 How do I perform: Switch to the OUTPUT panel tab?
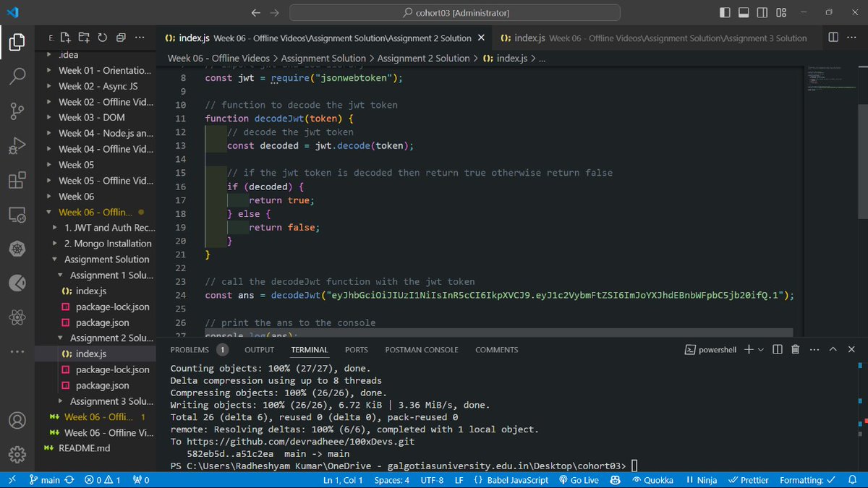[259, 349]
